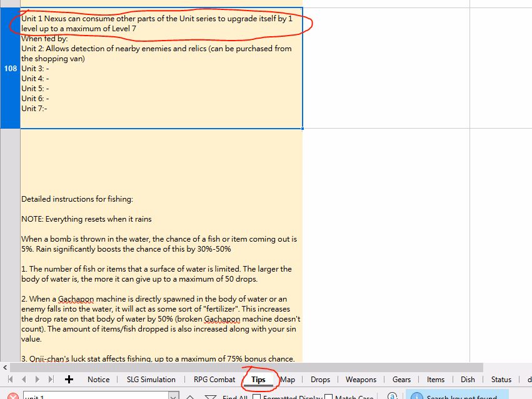The width and height of the screenshot is (532, 399).
Task: Go to the first sheet tab arrow
Action: click(10, 379)
